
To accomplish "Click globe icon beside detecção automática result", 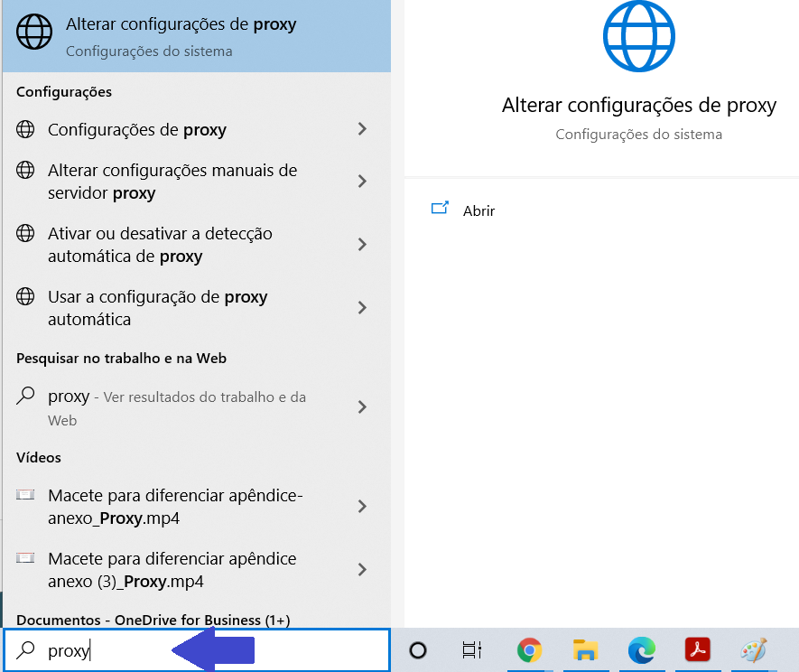I will (x=25, y=233).
